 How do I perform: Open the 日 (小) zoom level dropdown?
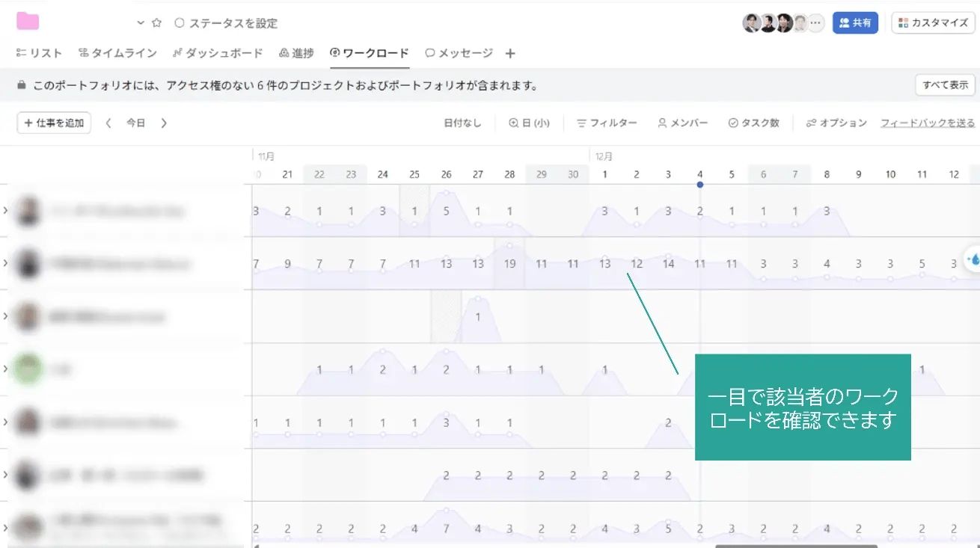pos(530,123)
